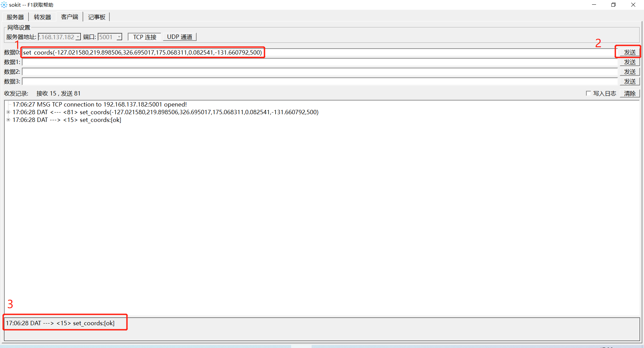Expand the sent set_coords <81> log entry
The width and height of the screenshot is (644, 348).
click(8, 112)
